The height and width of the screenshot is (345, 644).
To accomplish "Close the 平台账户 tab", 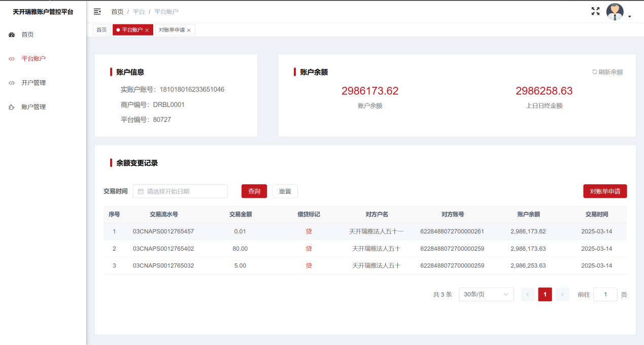I will (147, 30).
